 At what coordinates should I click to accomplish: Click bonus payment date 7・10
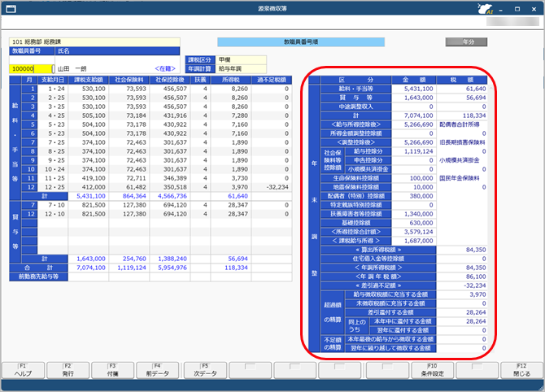coord(53,205)
